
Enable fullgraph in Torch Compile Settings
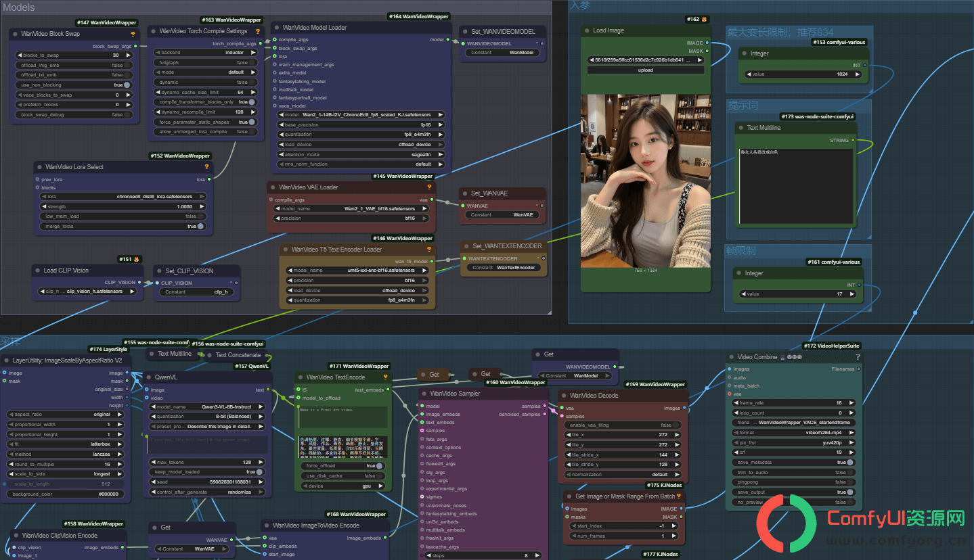[206, 63]
